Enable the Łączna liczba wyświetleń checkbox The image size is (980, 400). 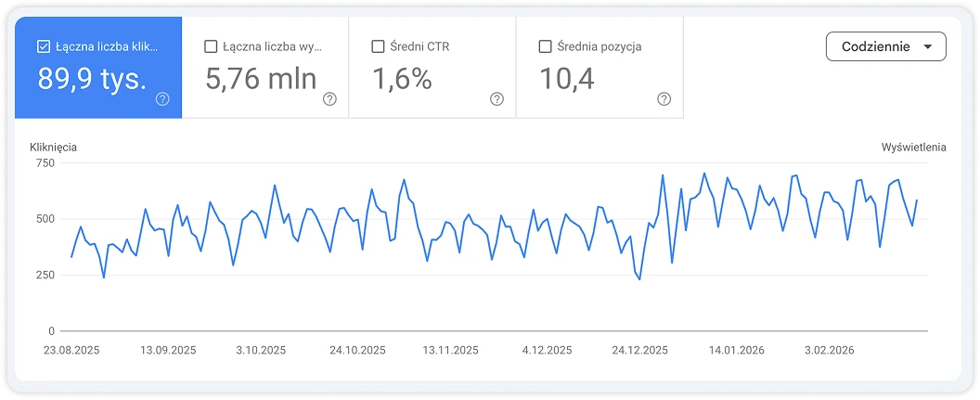pos(211,46)
